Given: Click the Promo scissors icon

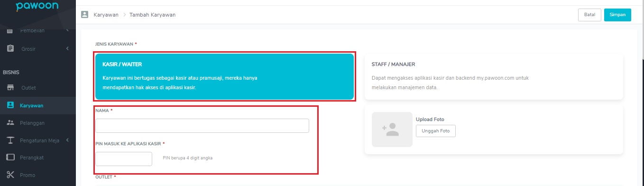Looking at the screenshot, I should coord(10,175).
